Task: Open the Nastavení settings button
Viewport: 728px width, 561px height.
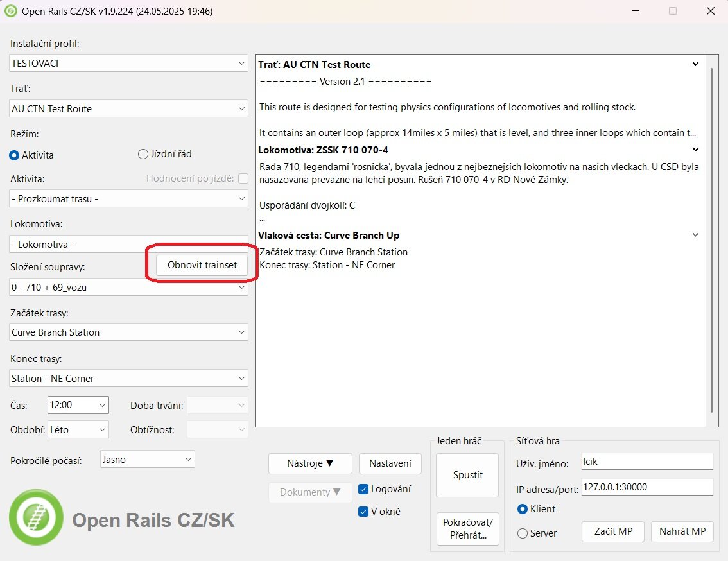Action: pos(390,463)
